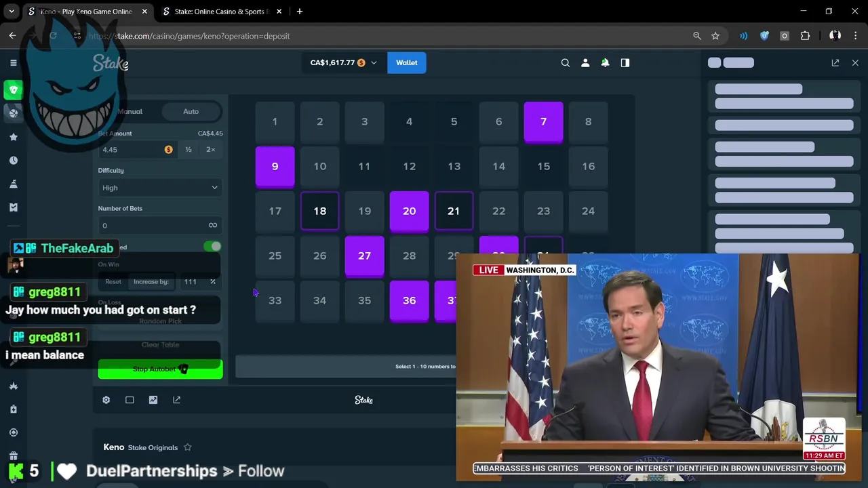Toggle the chat side panel icon

click(625, 62)
